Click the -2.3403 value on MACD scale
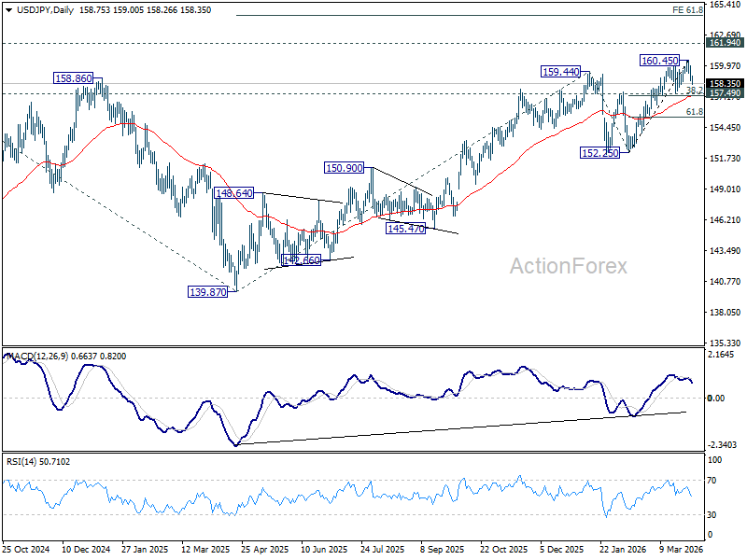 click(x=722, y=445)
